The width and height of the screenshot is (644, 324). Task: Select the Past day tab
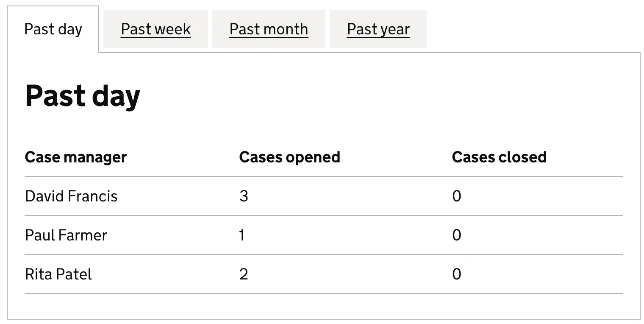(x=53, y=29)
